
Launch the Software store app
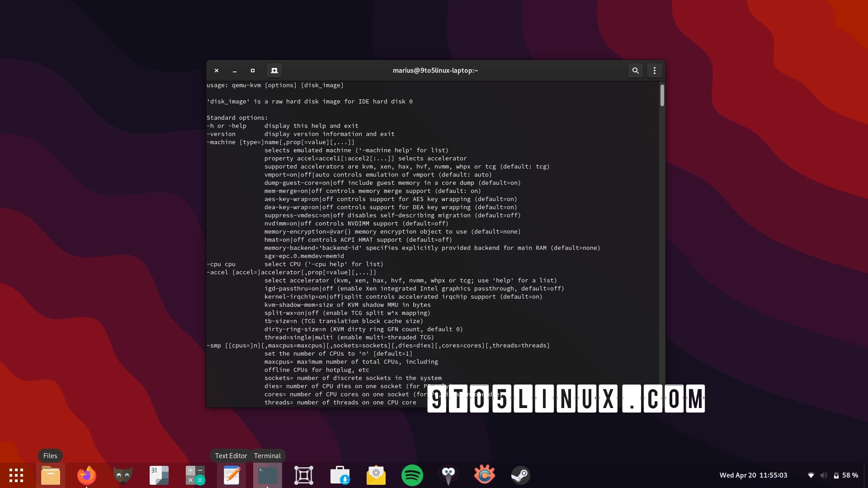pos(340,475)
